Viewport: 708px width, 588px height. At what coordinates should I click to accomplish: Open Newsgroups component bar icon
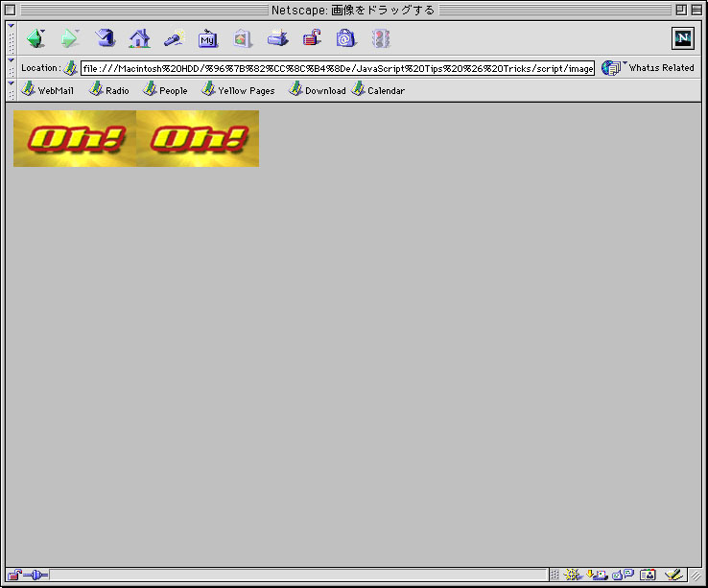[x=624, y=575]
